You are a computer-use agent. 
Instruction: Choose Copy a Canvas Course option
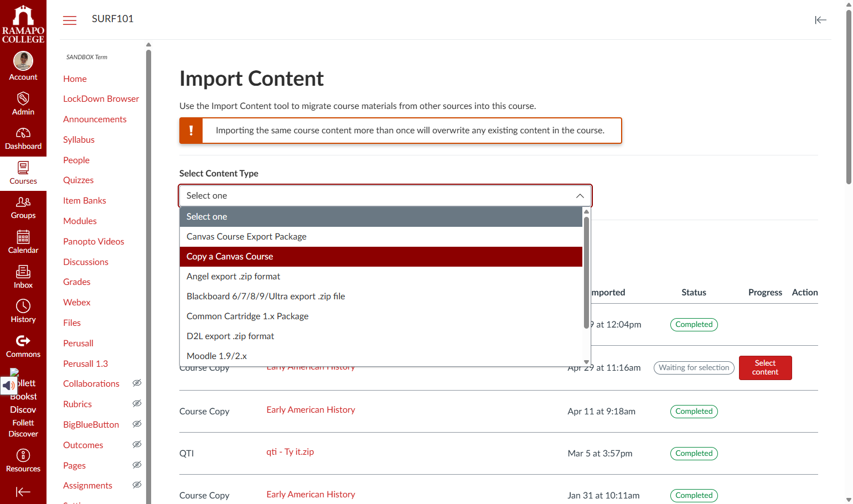point(381,257)
